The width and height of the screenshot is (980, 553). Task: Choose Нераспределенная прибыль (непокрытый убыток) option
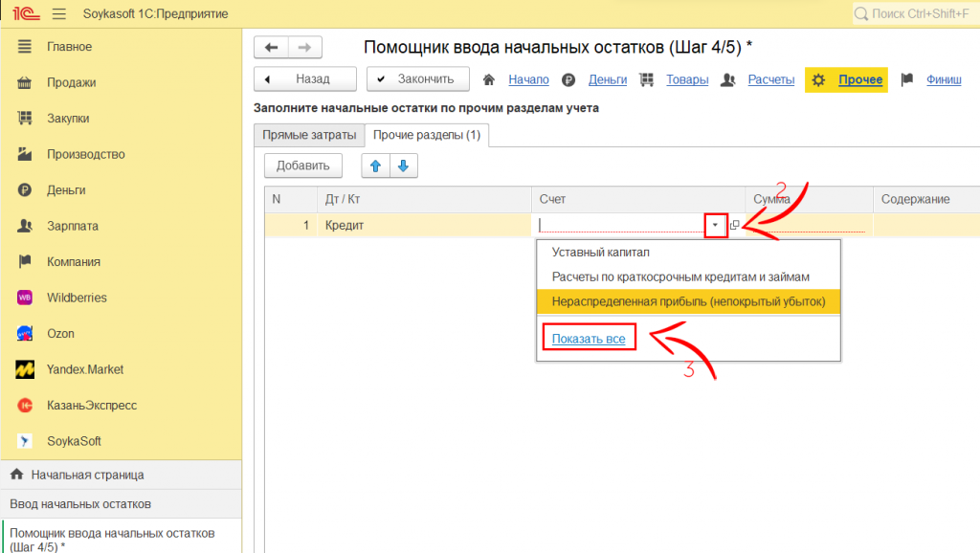click(687, 301)
